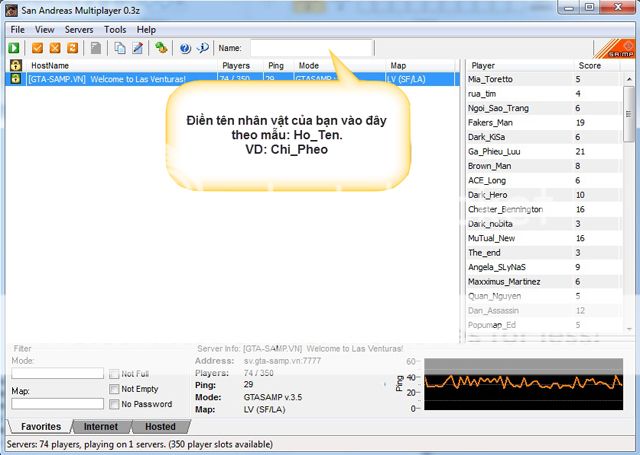
Task: Switch to the Internet tab
Action: pos(100,427)
